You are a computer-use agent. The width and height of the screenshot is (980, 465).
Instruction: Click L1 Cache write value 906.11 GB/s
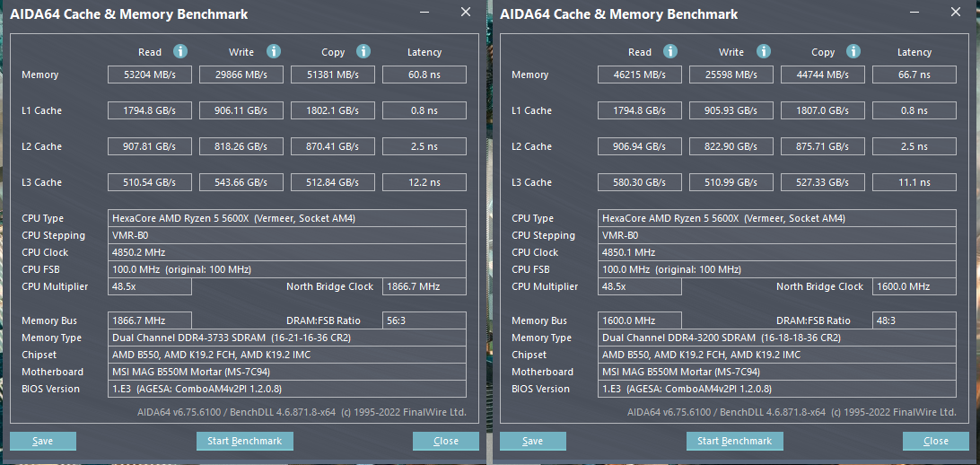[x=241, y=110]
